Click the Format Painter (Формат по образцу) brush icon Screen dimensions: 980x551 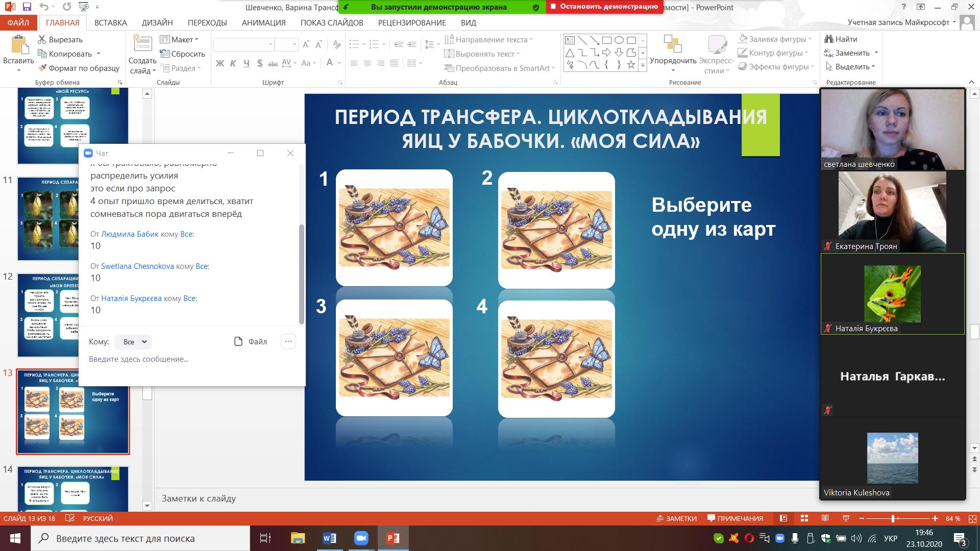pyautogui.click(x=42, y=68)
